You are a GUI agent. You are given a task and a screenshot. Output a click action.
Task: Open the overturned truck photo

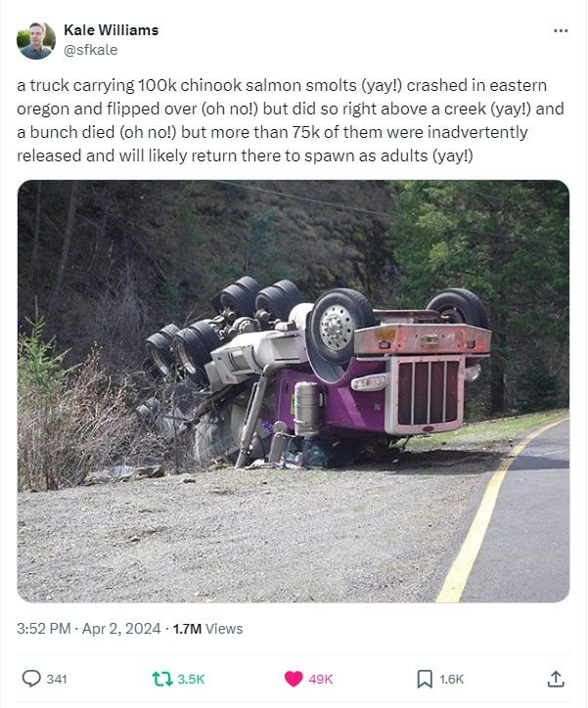pos(294,391)
